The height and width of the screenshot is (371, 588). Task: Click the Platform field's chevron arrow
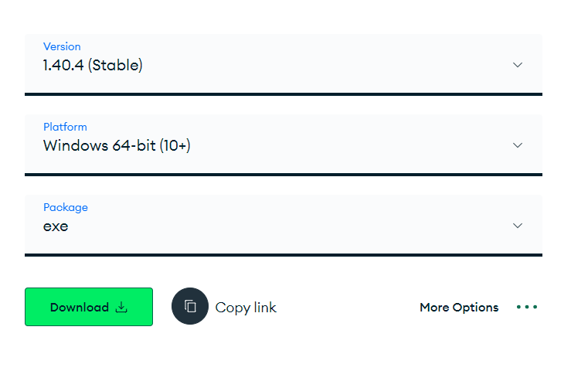tap(518, 145)
